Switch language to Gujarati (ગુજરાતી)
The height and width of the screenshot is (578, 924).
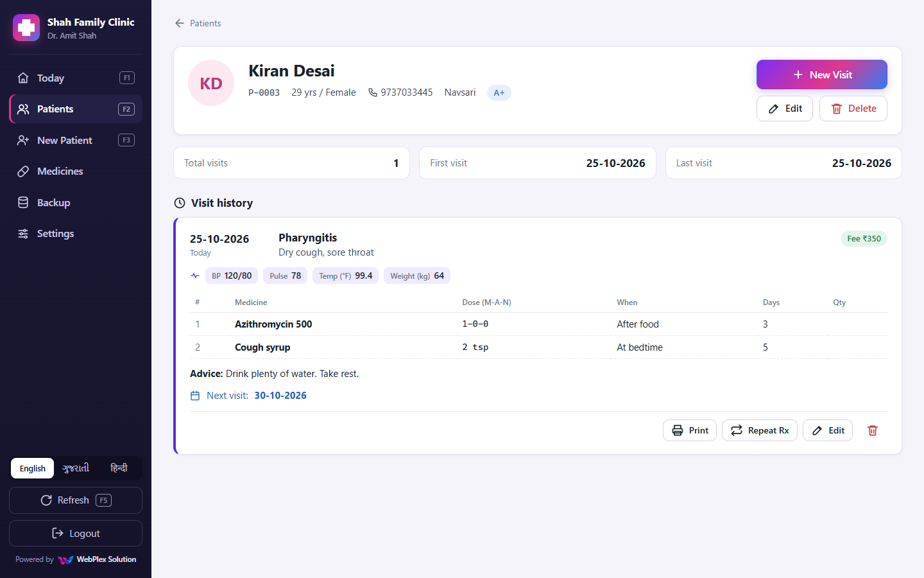(x=76, y=468)
